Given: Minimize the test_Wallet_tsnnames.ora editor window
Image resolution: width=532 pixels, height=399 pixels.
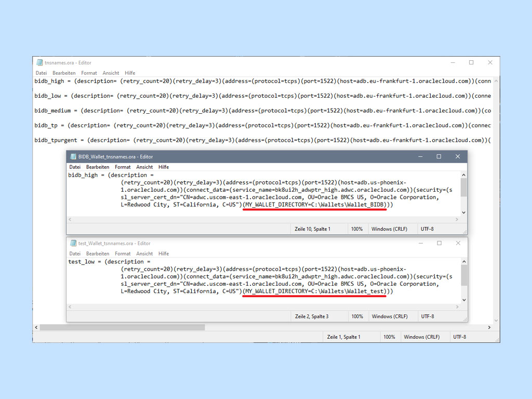Looking at the screenshot, I should 421,243.
